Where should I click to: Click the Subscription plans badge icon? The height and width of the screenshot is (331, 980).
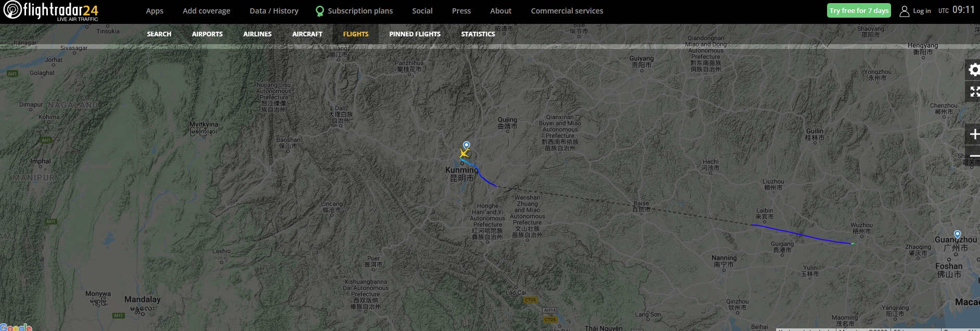point(320,11)
